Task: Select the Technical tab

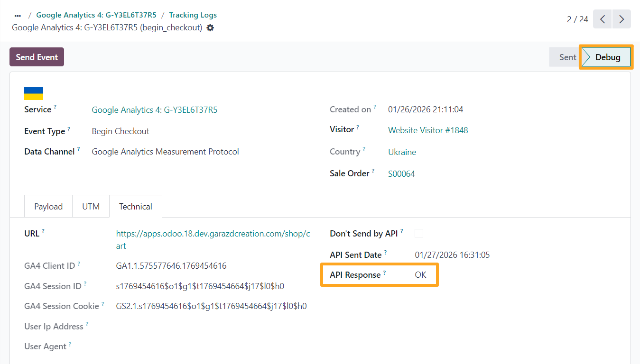Action: pyautogui.click(x=136, y=207)
